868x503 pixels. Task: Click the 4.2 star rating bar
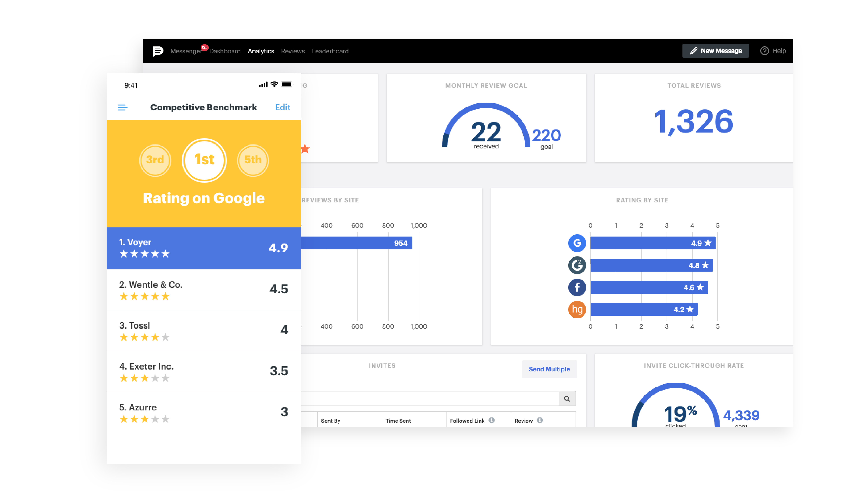[644, 309]
